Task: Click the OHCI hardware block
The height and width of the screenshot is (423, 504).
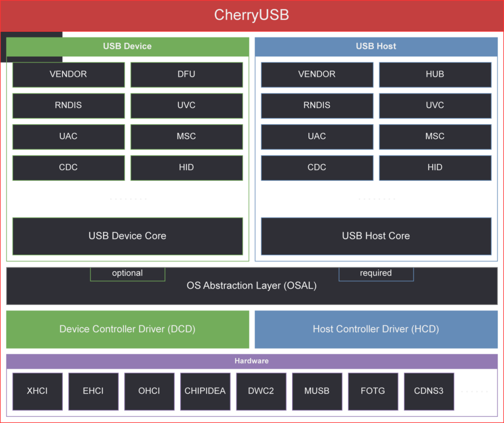Action: [x=149, y=392]
